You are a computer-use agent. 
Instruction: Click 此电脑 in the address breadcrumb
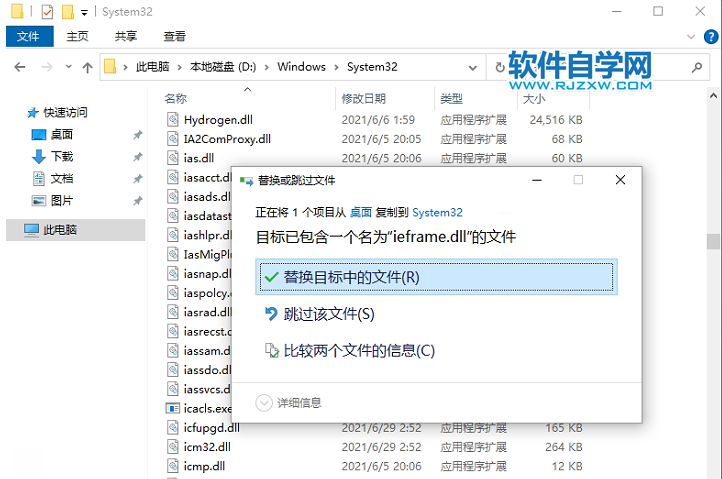(152, 67)
